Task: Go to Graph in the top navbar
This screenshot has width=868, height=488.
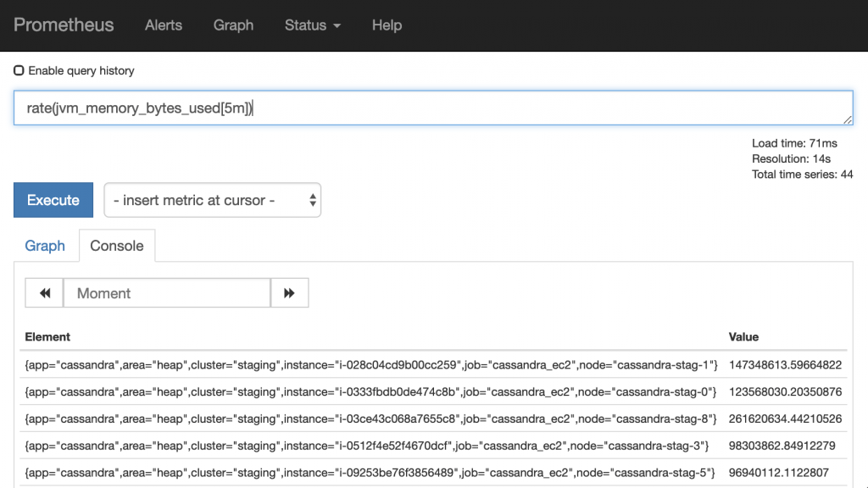Action: 233,25
